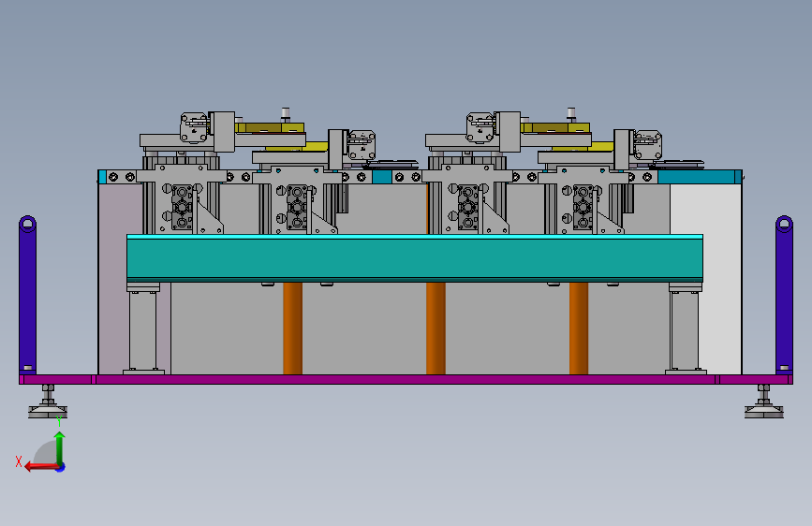Click the blue Z axis dot on the triad
812x526 pixels.
tap(61, 467)
